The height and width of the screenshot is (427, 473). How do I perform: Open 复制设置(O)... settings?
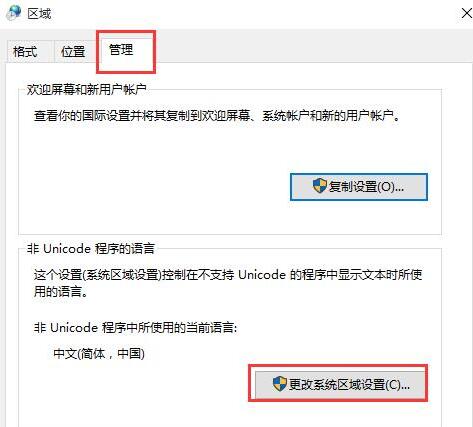pos(359,187)
